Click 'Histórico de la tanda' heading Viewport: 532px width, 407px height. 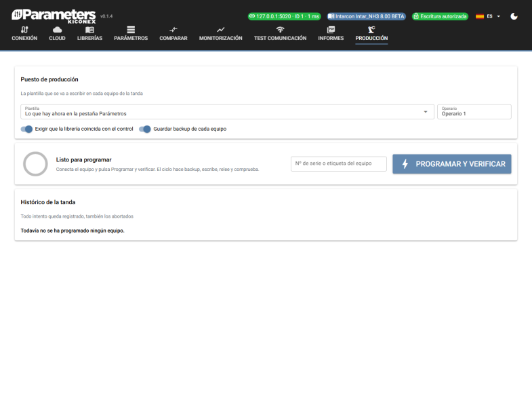coord(48,202)
